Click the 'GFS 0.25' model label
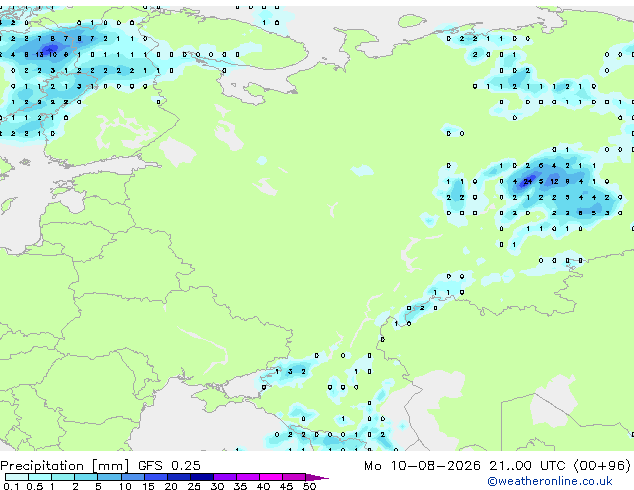Viewport: 634px width, 490px height. (169, 466)
